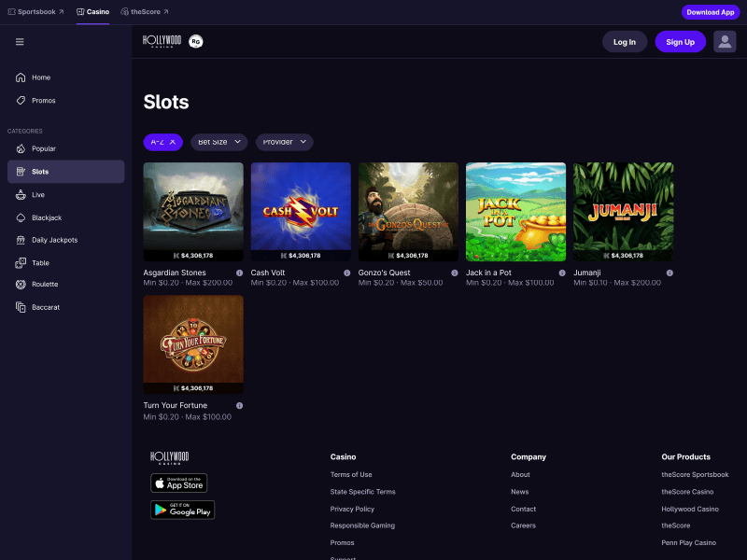Click the Hollywood Casino header logo
Image resolution: width=747 pixels, height=560 pixels.
pyautogui.click(x=162, y=41)
